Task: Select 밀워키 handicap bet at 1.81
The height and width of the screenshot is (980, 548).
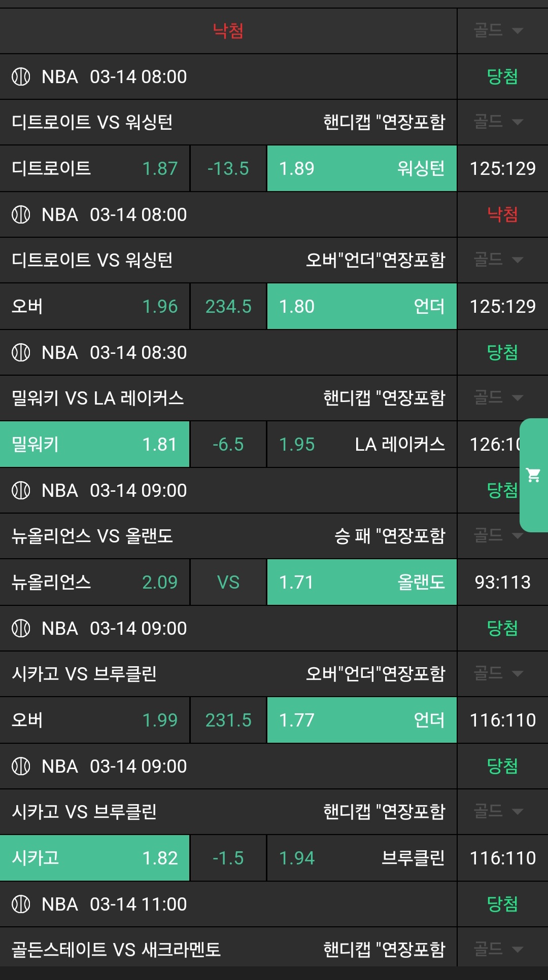Action: pos(95,444)
